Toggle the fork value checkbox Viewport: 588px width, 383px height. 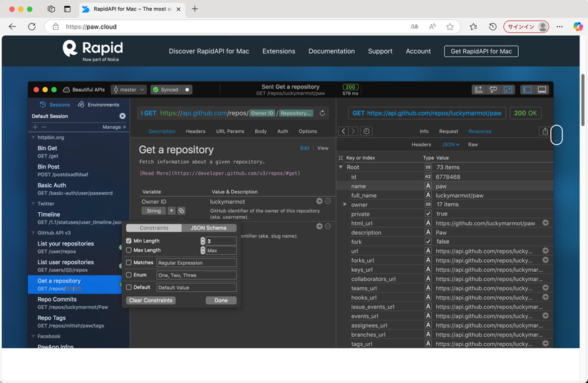click(x=428, y=241)
